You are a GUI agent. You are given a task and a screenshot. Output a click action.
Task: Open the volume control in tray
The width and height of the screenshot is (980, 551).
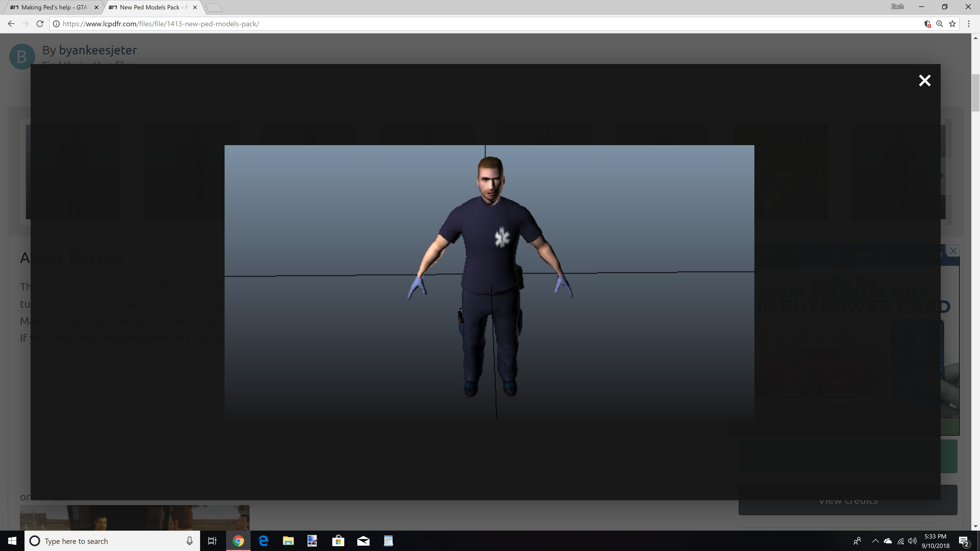[912, 541]
